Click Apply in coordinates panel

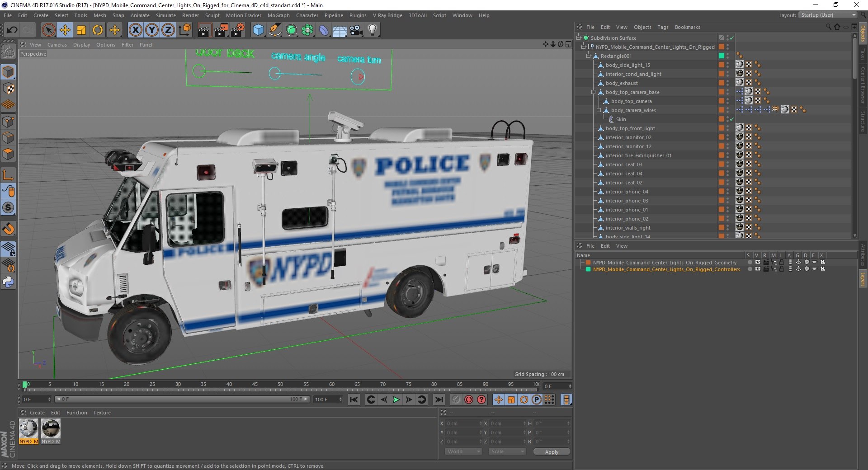tap(552, 451)
